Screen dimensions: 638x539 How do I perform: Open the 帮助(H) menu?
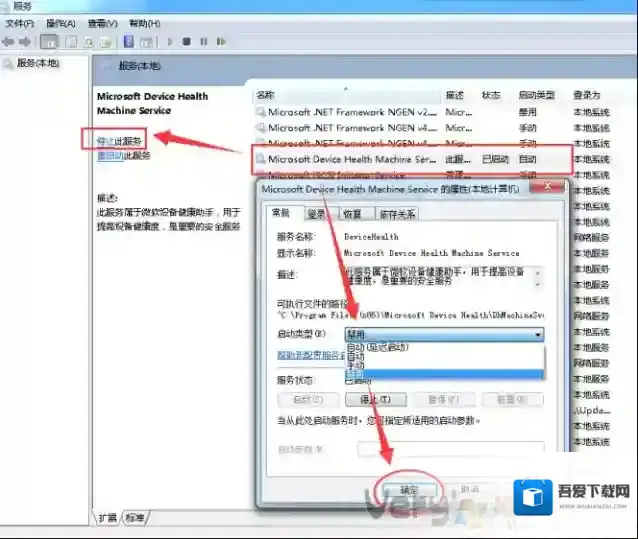[x=144, y=24]
